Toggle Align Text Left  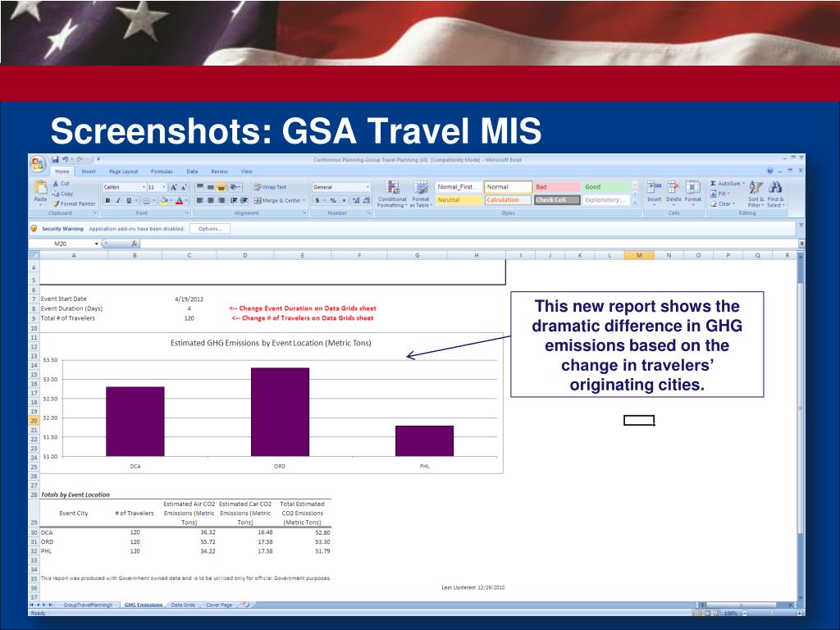pyautogui.click(x=200, y=200)
